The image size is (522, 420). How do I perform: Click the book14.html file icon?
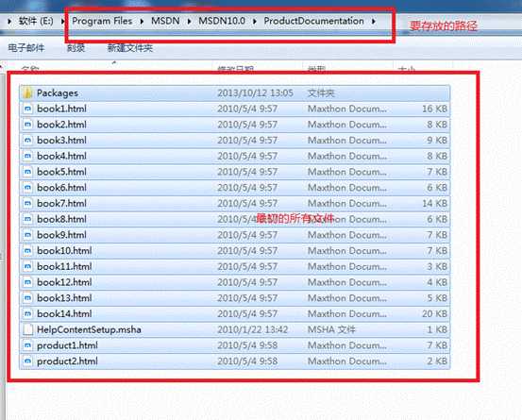(28, 314)
